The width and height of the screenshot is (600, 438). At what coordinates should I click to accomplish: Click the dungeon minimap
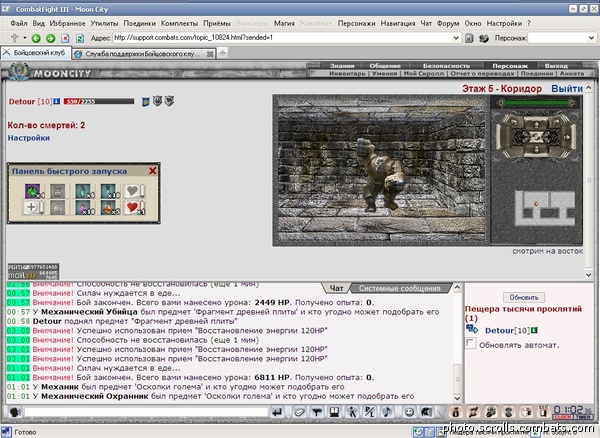pyautogui.click(x=545, y=208)
